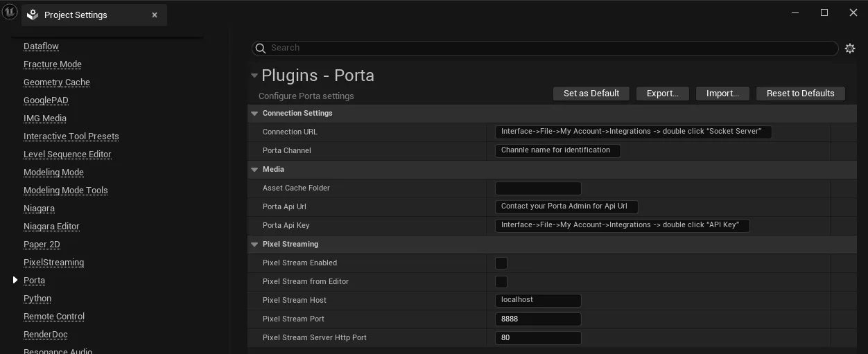868x354 pixels.
Task: Open Niagara settings
Action: (x=39, y=209)
